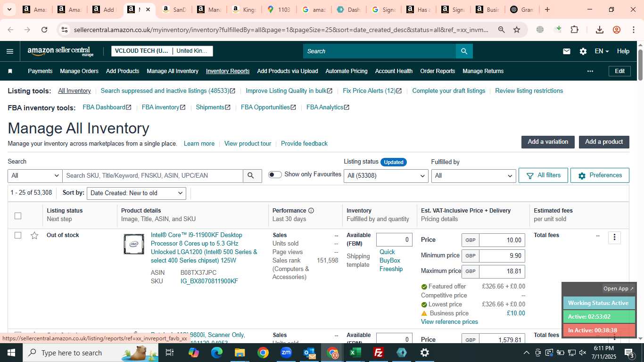
Task: Open the mail messages icon
Action: pos(567,51)
